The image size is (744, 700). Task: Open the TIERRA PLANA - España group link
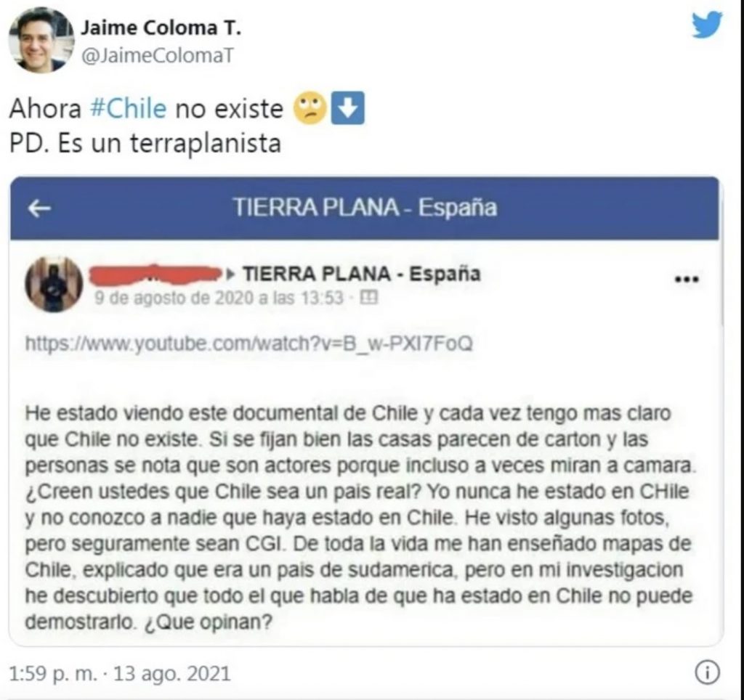[x=362, y=274]
